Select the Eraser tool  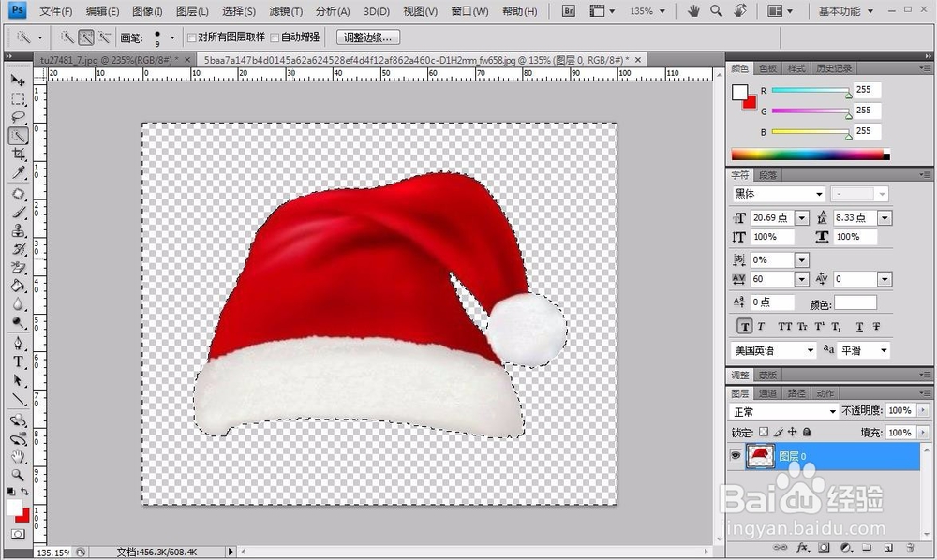click(x=18, y=268)
